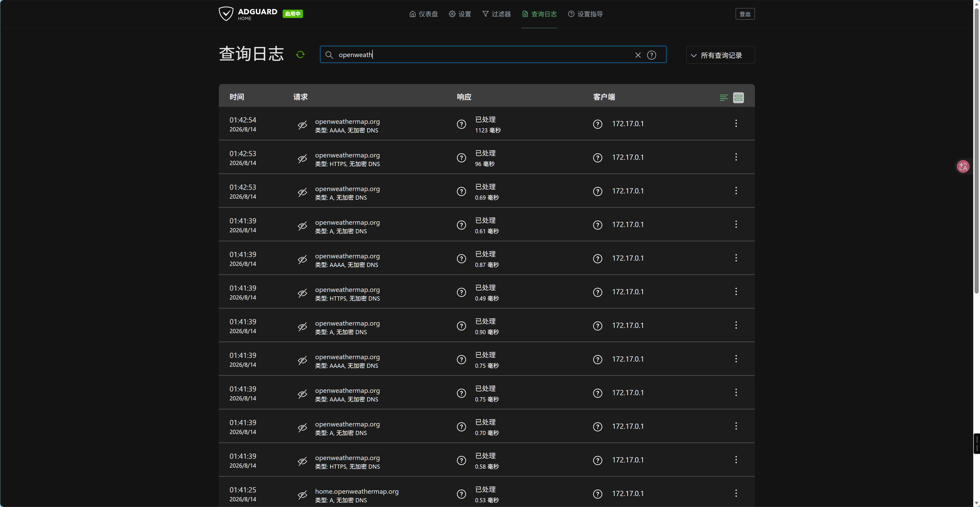This screenshot has height=507, width=980.
Task: Open the 设置指导 setup guide tab
Action: tap(585, 14)
